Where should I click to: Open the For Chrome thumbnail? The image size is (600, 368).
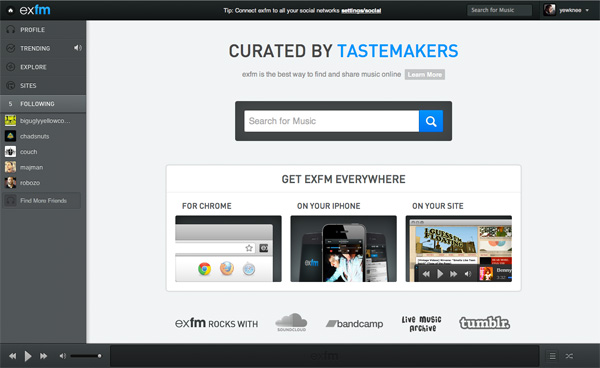(228, 249)
